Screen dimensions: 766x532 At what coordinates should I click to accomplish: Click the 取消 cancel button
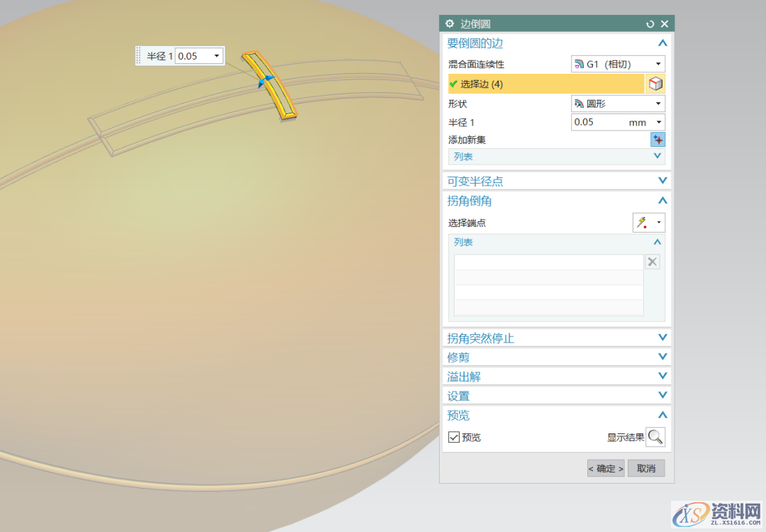[x=646, y=468]
